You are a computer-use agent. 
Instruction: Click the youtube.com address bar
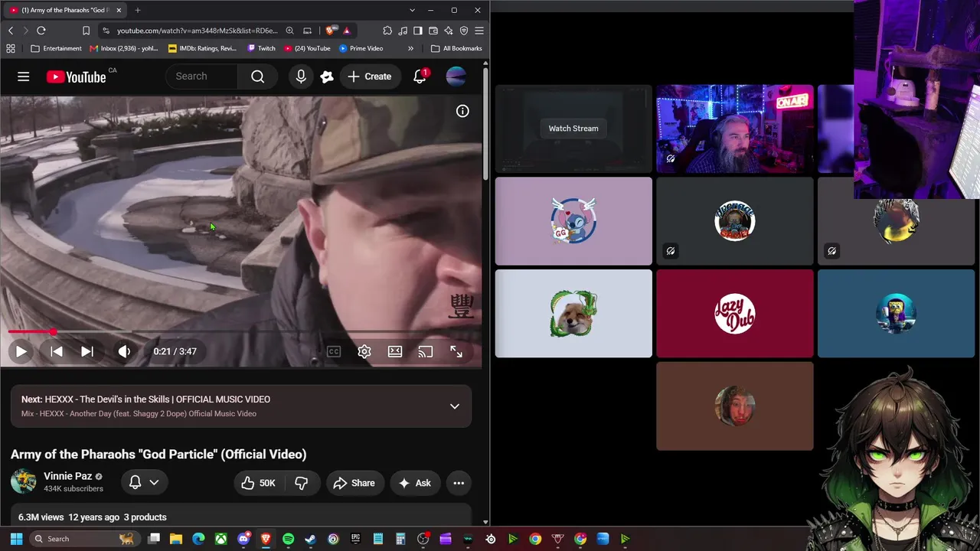coord(197,31)
